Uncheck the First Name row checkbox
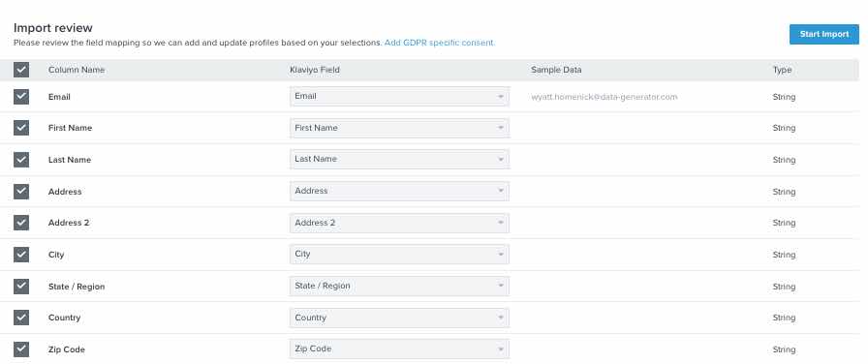 tap(21, 128)
